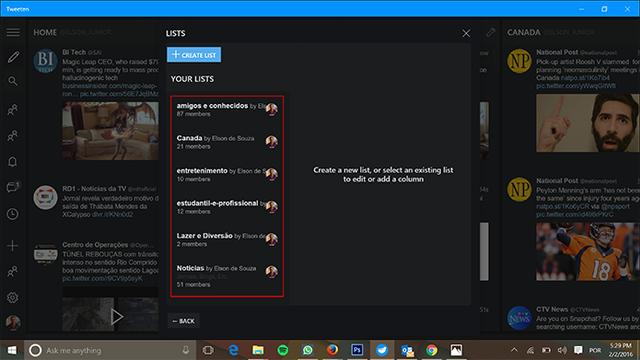Select the estudantil-e-profissional list
Screen dimensions: 640x360
pyautogui.click(x=227, y=207)
